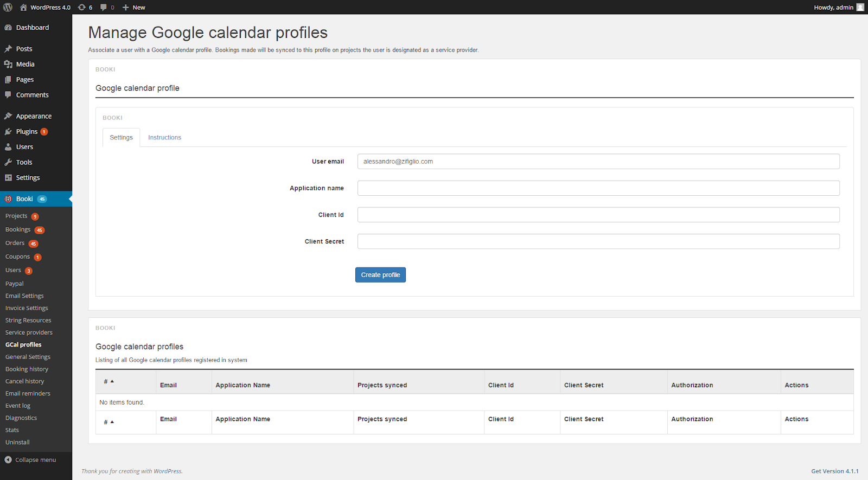Click the Email column header in table
This screenshot has height=480, width=868.
click(168, 385)
